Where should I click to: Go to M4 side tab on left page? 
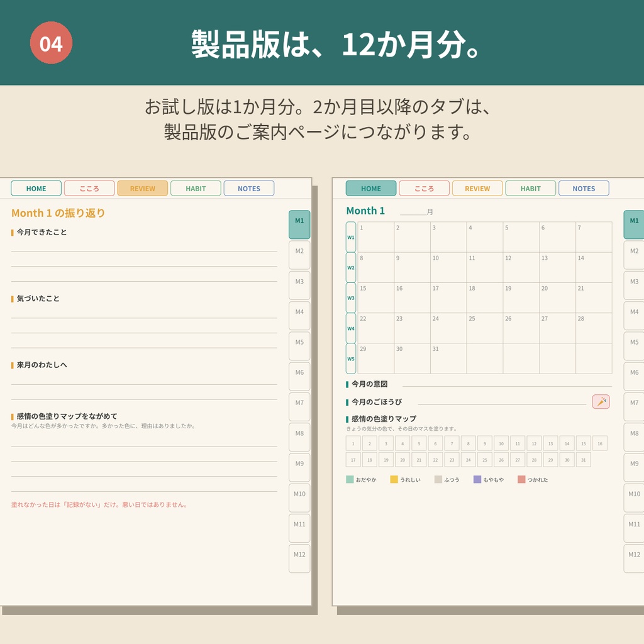pos(299,316)
